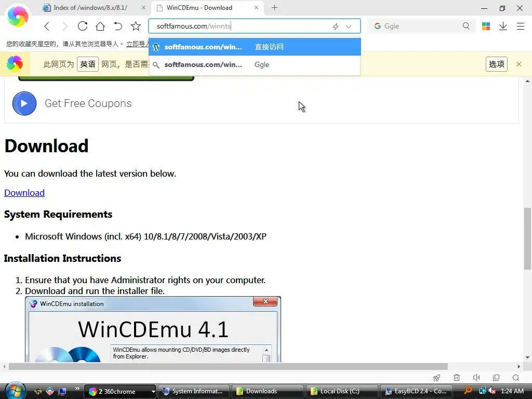The image size is (532, 399).
Task: Click the Get Free Coupons text
Action: 88,103
